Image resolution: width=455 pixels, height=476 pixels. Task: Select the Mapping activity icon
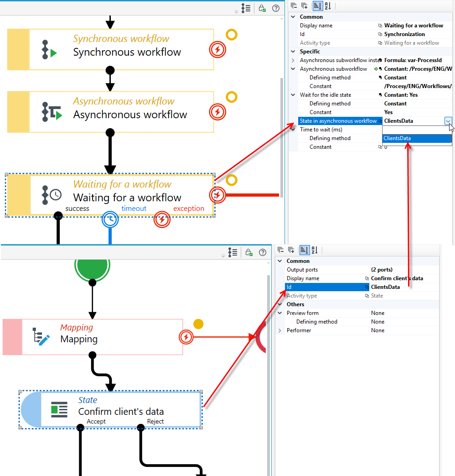tap(41, 336)
